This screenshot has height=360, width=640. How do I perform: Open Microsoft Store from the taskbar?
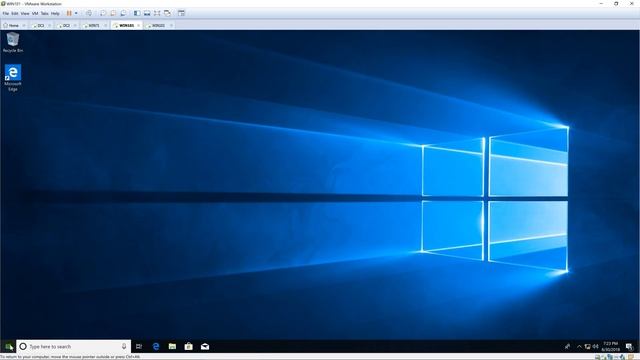pyautogui.click(x=189, y=347)
